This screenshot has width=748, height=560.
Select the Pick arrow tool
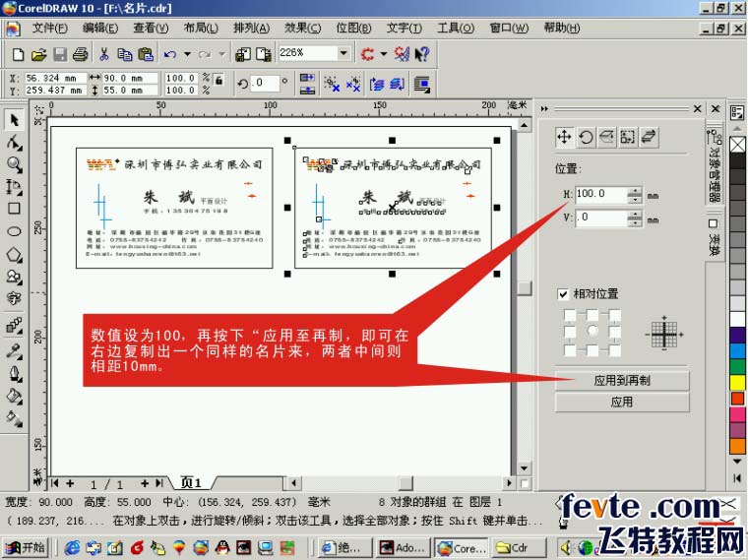[15, 120]
